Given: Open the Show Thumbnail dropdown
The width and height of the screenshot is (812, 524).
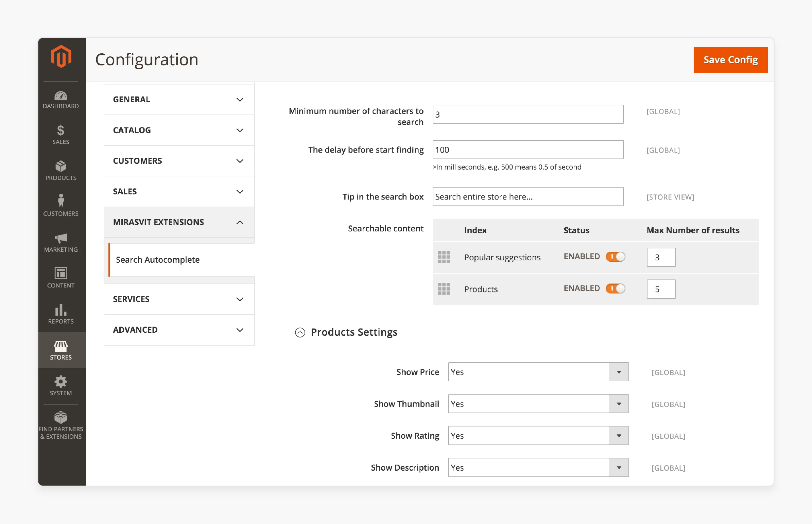Looking at the screenshot, I should tap(538, 404).
